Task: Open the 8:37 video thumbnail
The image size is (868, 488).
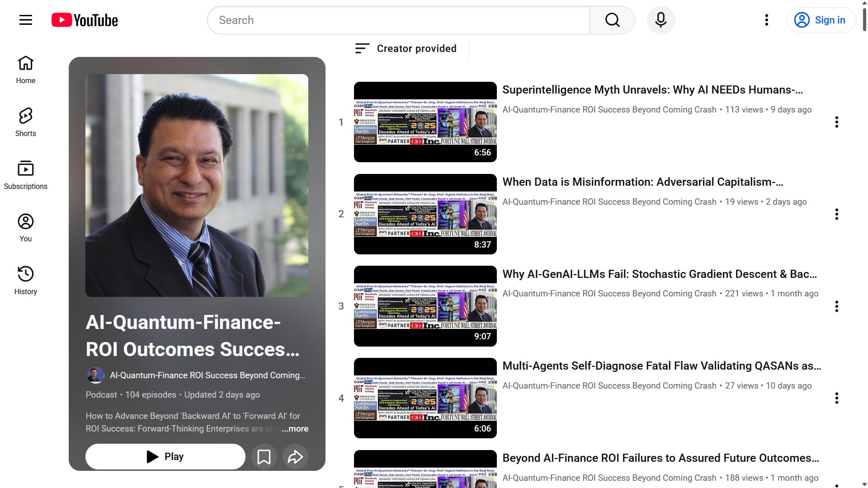Action: coord(425,213)
